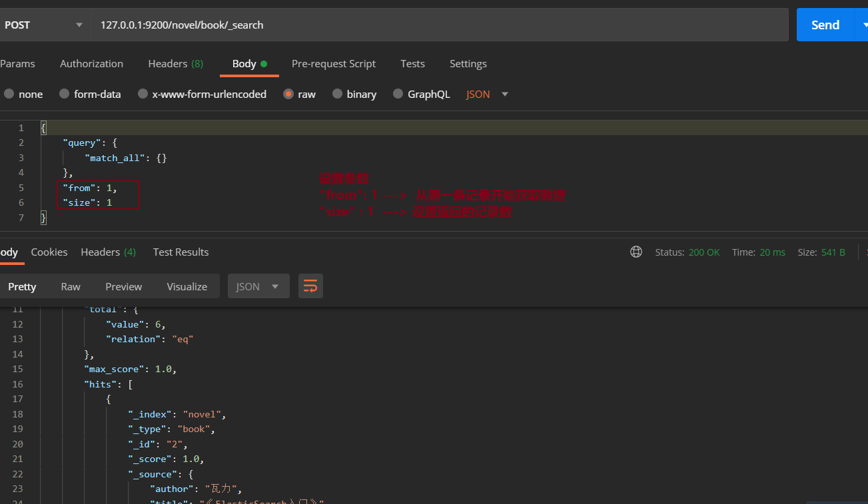This screenshot has height=504, width=868.
Task: Click the "_index": "novel" response line
Action: click(178, 414)
